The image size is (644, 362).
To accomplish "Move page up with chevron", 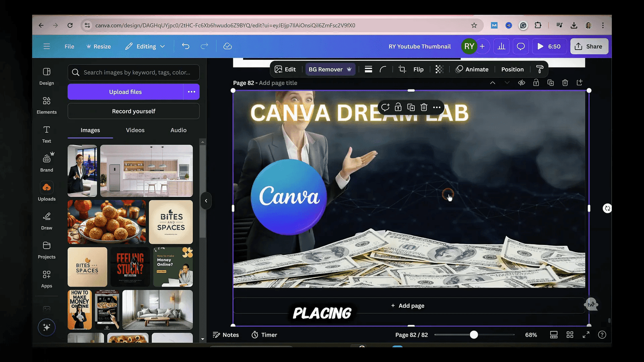I will [x=493, y=82].
